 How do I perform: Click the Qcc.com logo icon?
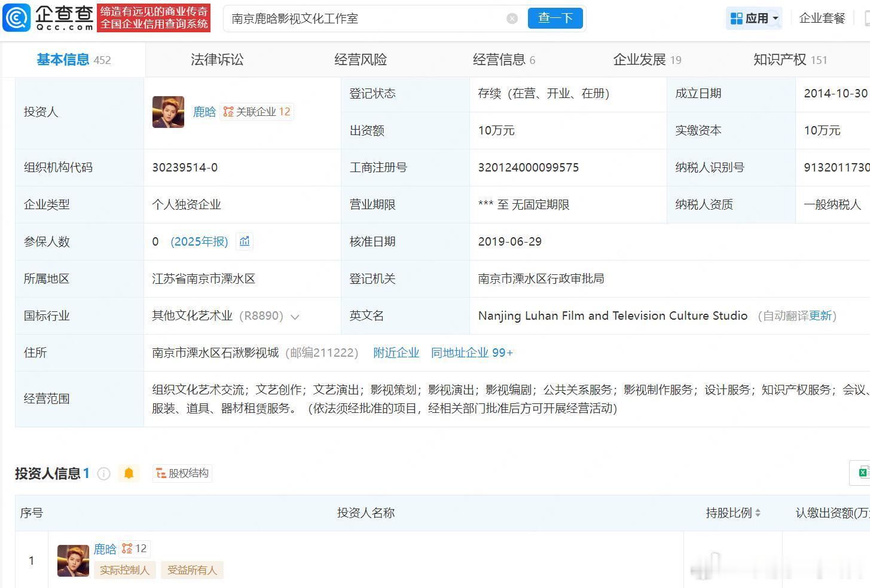coord(16,18)
